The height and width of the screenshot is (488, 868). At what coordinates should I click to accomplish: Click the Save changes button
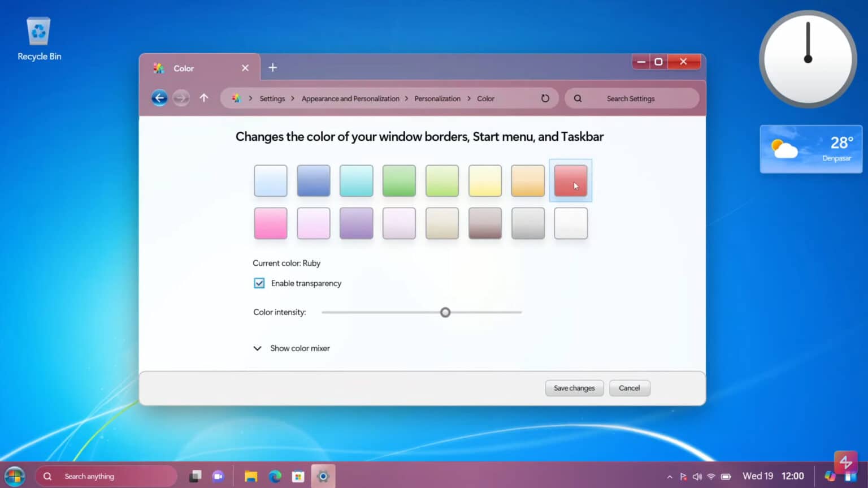coord(574,388)
